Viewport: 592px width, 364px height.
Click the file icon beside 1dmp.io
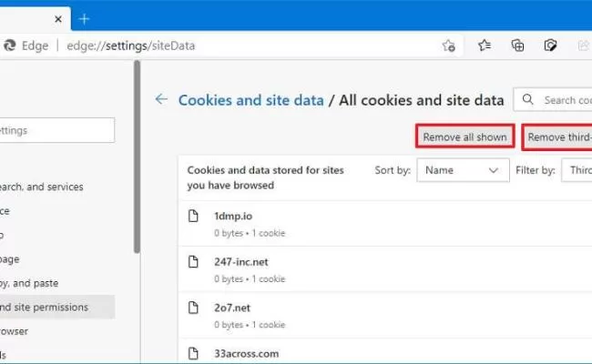(x=193, y=217)
